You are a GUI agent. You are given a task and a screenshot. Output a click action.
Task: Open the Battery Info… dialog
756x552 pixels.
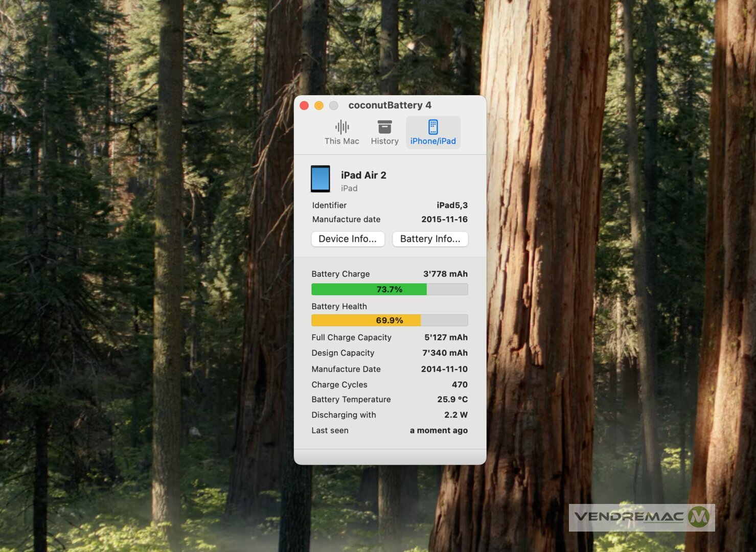click(x=430, y=239)
